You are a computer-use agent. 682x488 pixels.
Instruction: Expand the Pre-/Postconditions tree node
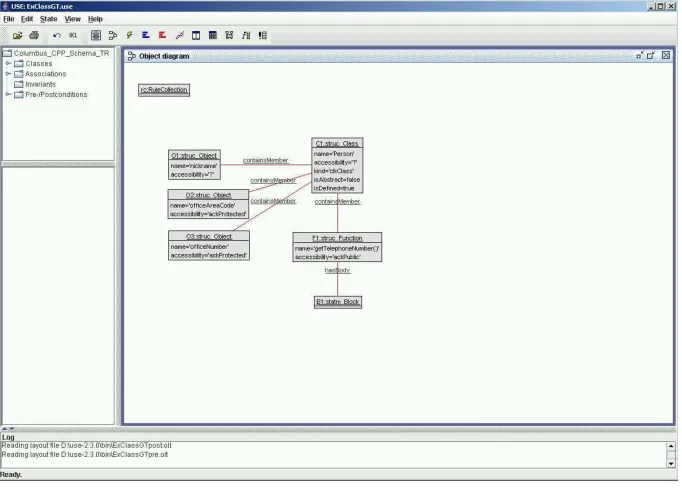click(x=8, y=94)
